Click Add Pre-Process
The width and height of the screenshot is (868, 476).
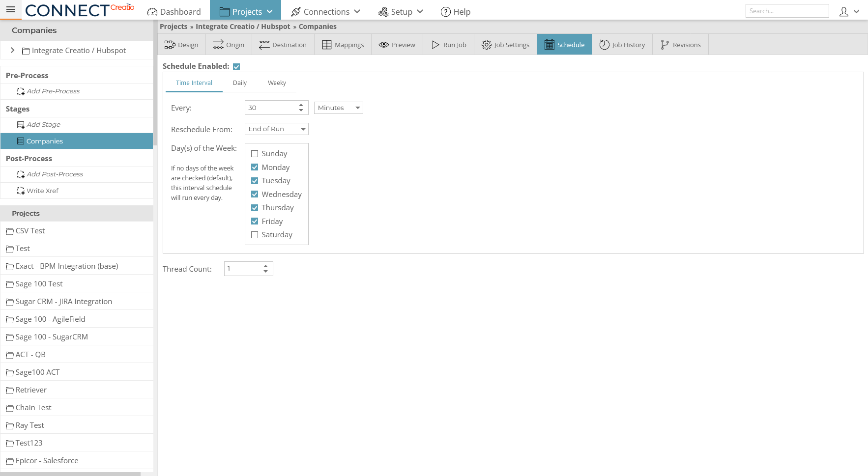pyautogui.click(x=53, y=91)
